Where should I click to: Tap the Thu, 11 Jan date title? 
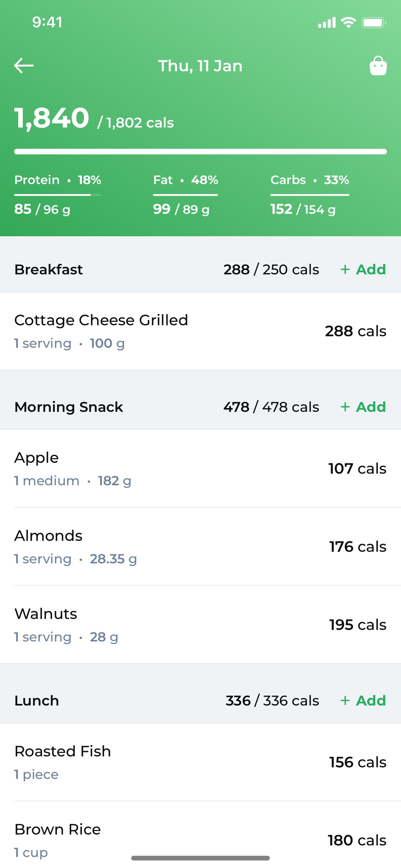coord(200,66)
